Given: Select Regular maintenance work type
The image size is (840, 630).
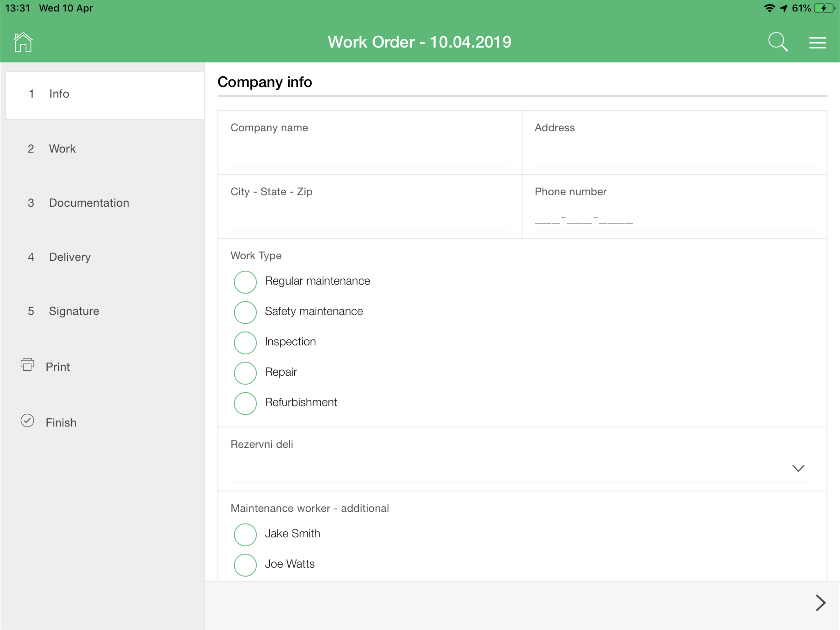Looking at the screenshot, I should pos(245,282).
